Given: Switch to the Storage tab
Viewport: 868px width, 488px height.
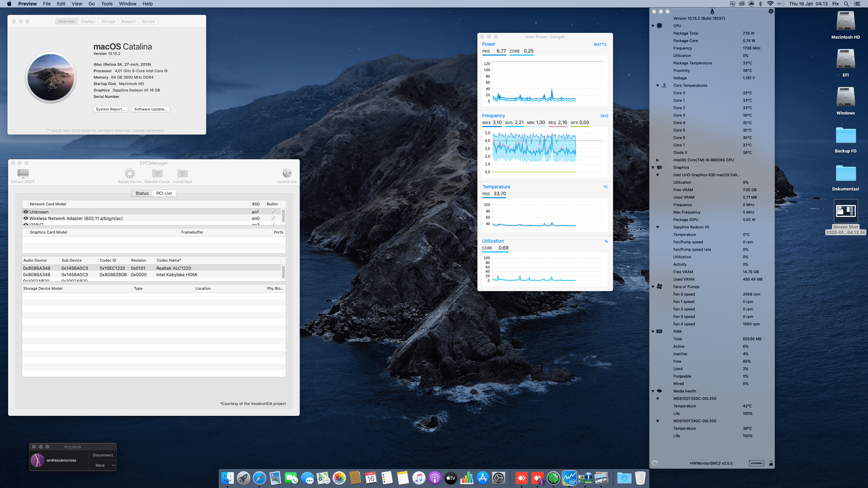Looking at the screenshot, I should 108,21.
